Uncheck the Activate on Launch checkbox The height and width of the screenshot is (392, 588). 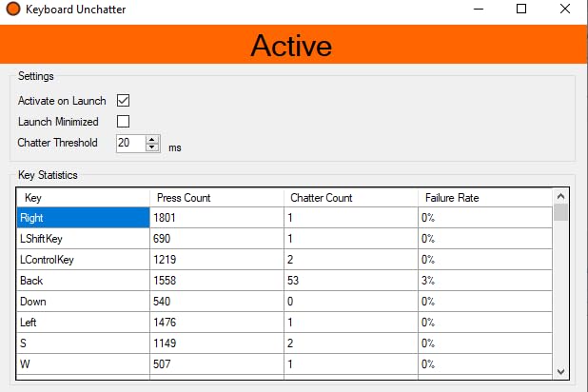123,101
